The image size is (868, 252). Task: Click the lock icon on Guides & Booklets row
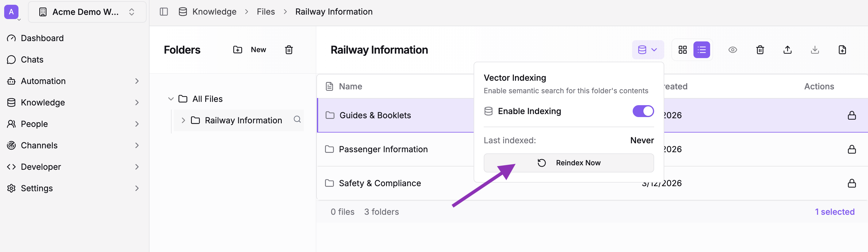pos(852,115)
